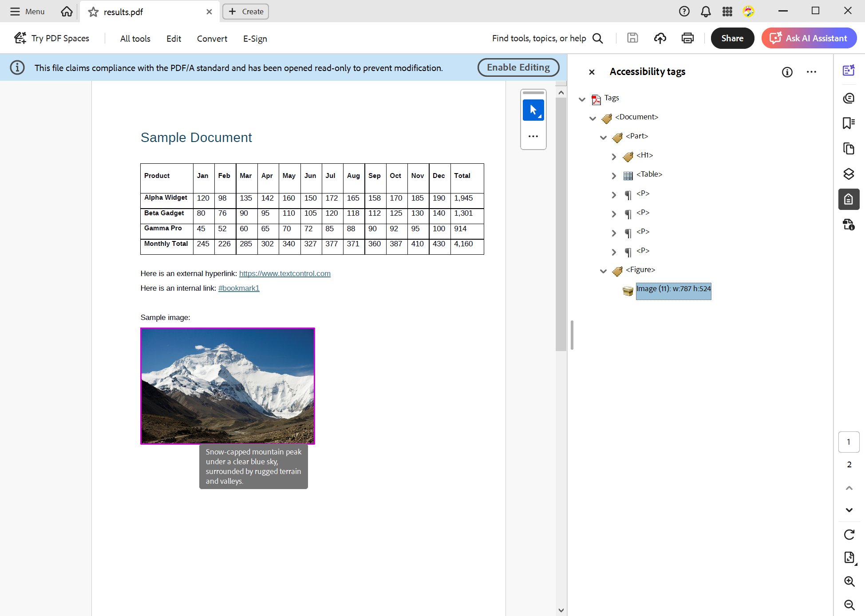The image size is (865, 616).
Task: Open the Layers panel
Action: [x=849, y=174]
